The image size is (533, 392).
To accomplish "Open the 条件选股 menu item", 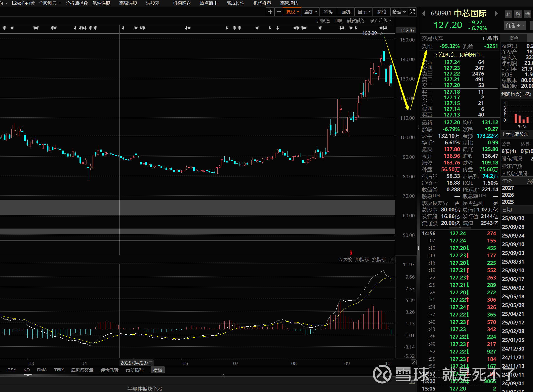I will (101, 3).
